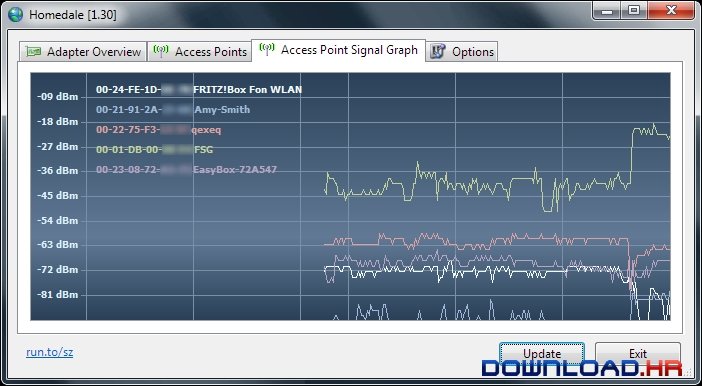
Task: Click the -45 dBm axis label
Action: [57, 196]
